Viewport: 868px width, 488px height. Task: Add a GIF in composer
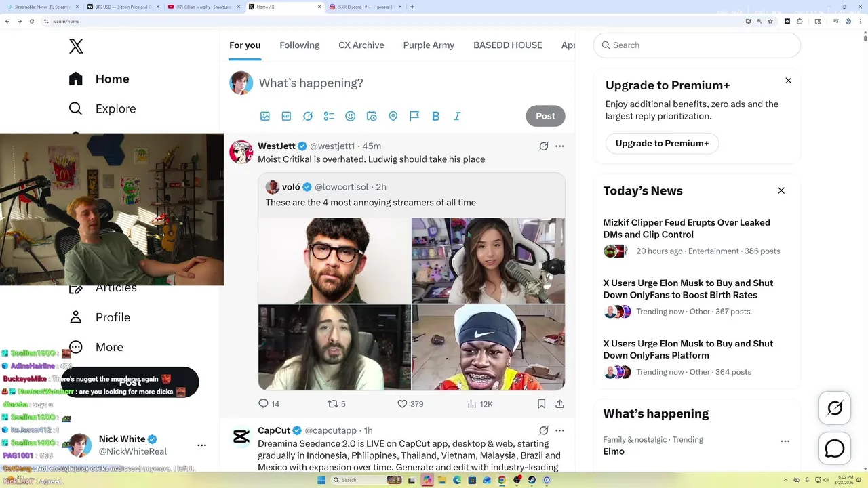tap(286, 116)
